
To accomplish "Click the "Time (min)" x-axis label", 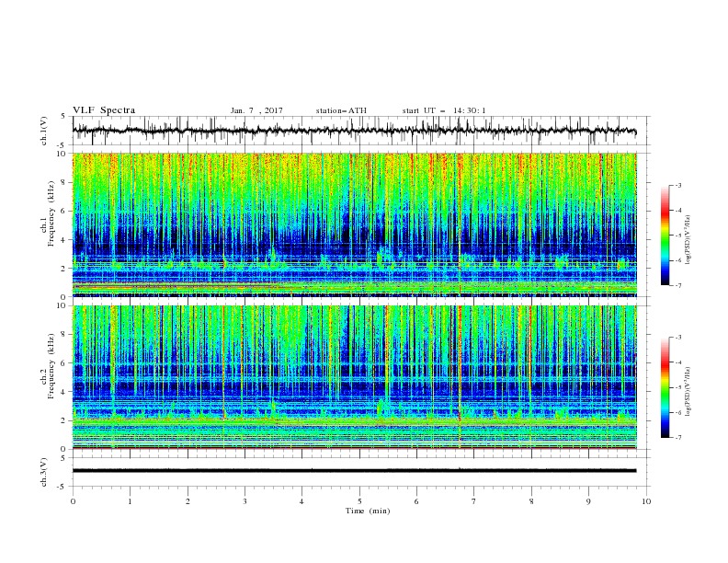I will pos(368,511).
